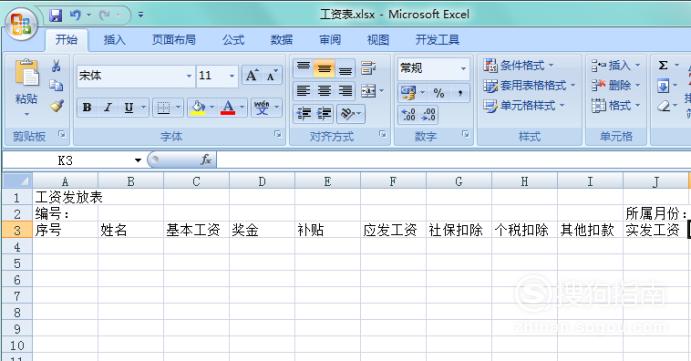
Task: Select cell containing 工资发放表
Action: pos(66,197)
